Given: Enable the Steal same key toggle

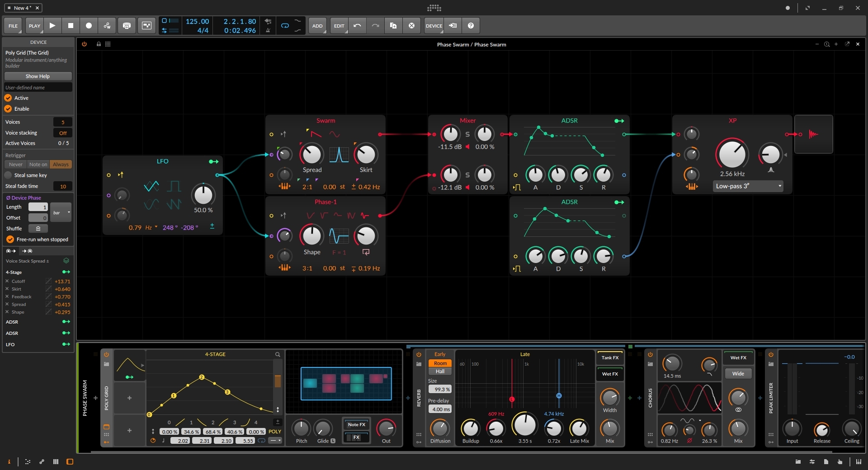Looking at the screenshot, I should (8, 175).
